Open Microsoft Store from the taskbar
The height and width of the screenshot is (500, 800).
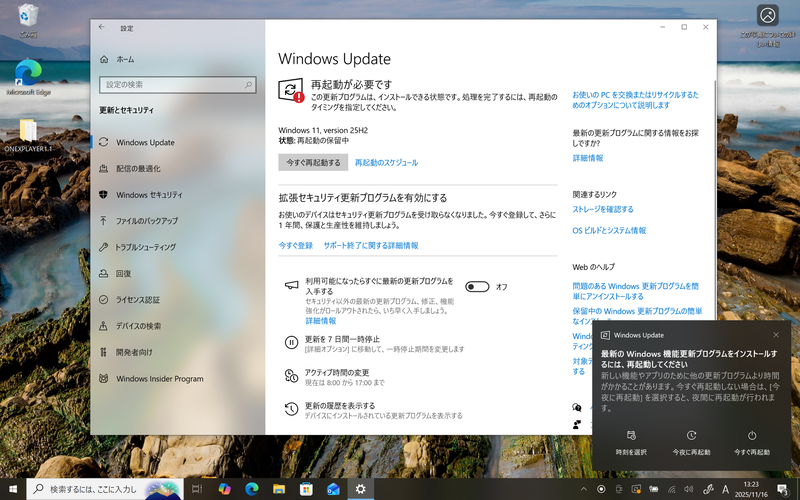[x=306, y=489]
